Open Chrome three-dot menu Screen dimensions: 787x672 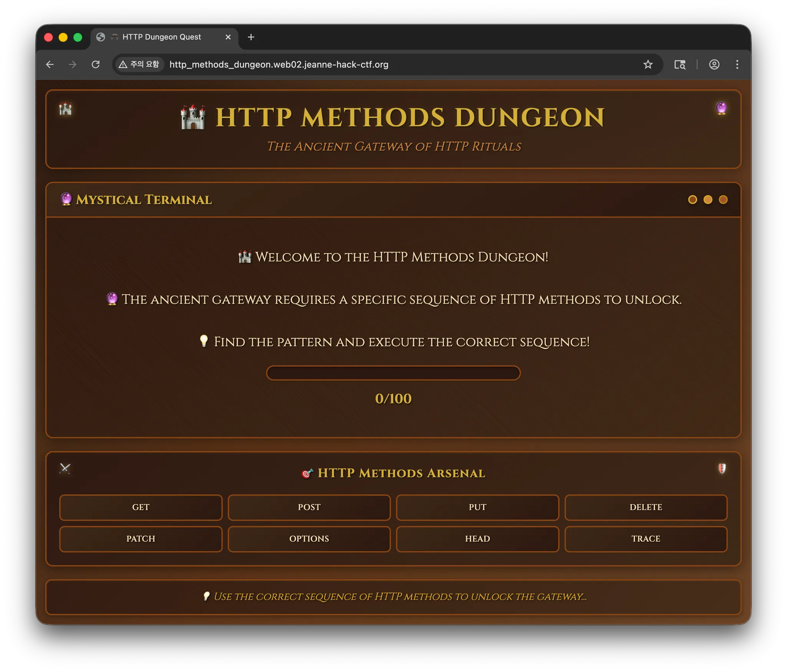(737, 65)
